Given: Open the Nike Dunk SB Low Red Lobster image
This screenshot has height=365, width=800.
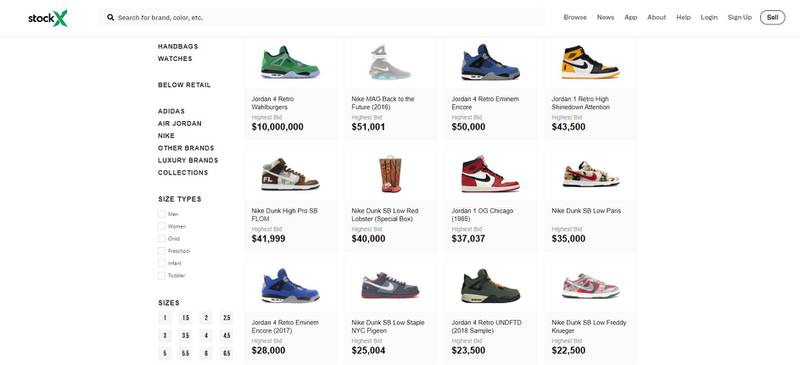Looking at the screenshot, I should tap(390, 174).
